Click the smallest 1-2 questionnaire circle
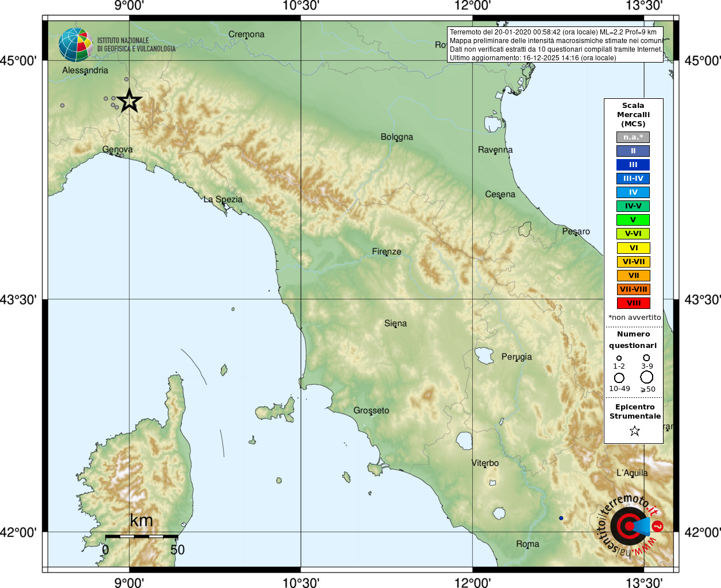 click(619, 358)
